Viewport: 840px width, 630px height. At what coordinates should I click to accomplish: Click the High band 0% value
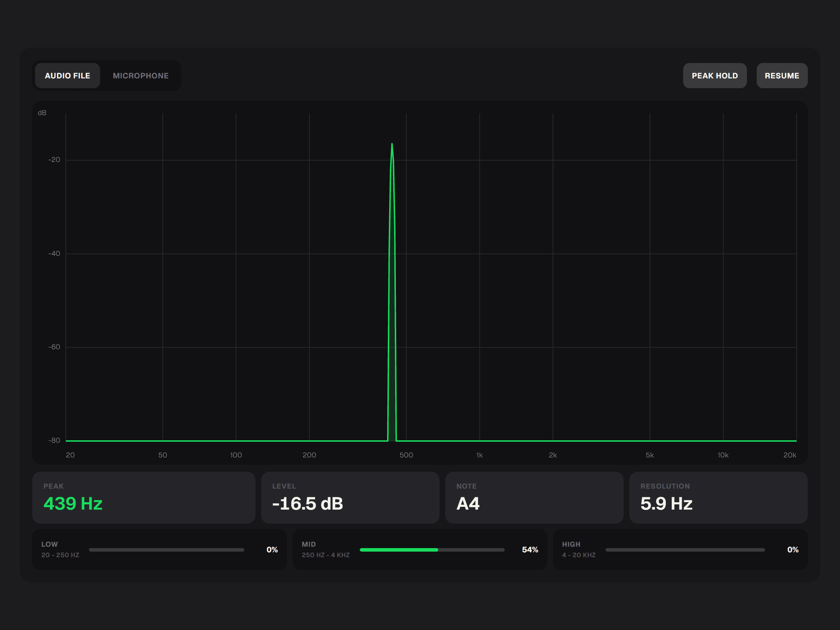[x=792, y=549]
